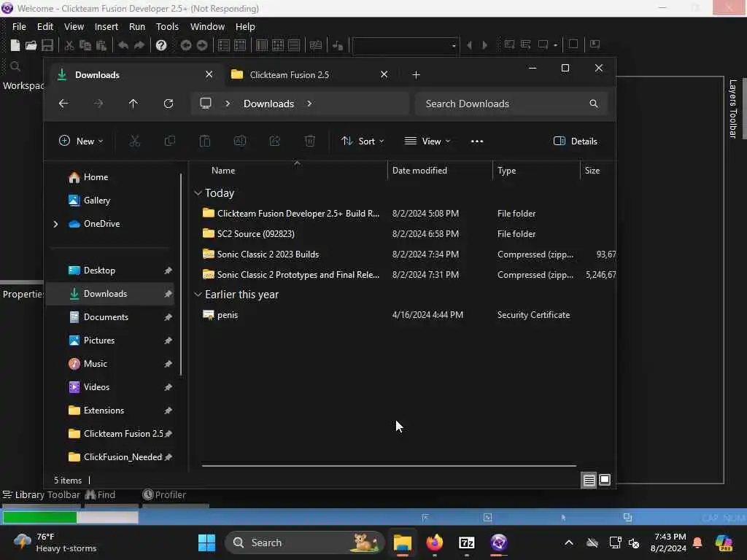Image resolution: width=747 pixels, height=560 pixels.
Task: Open 7-Zip from the taskbar
Action: coord(466,542)
